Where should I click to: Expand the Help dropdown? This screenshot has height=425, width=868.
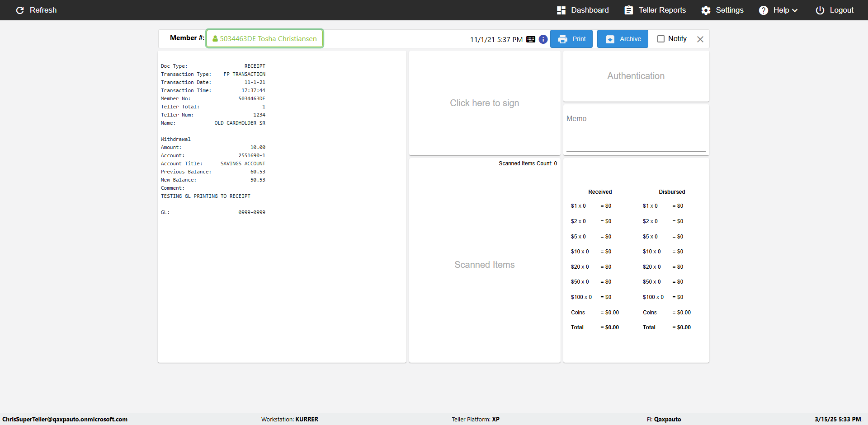pos(778,10)
